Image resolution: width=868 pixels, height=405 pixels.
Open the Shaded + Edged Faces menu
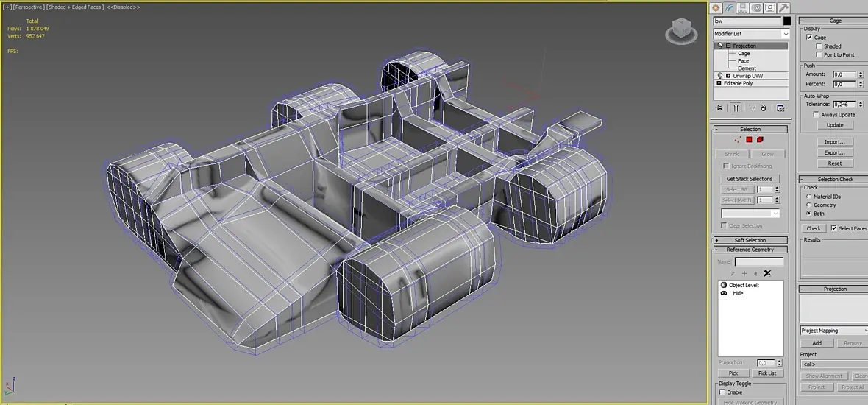(75, 7)
